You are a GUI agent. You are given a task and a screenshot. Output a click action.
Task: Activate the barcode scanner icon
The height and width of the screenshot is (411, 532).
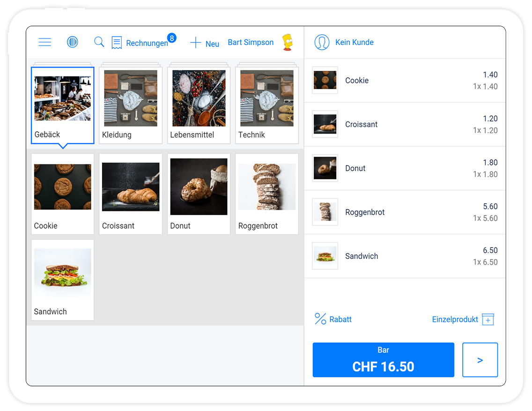click(x=72, y=42)
